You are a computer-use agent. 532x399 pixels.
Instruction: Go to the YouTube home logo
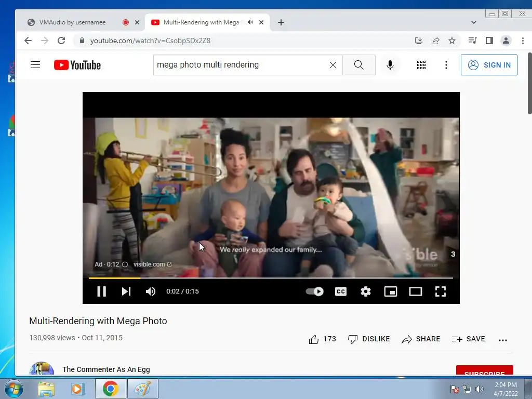click(x=77, y=65)
